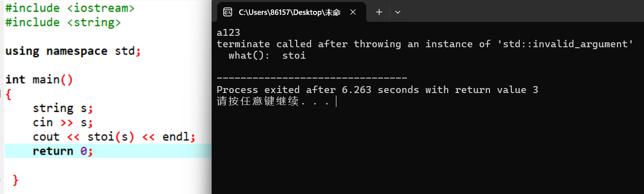Click the 'string s;' declaration line
Screen dimensions: 644x194
click(x=63, y=108)
